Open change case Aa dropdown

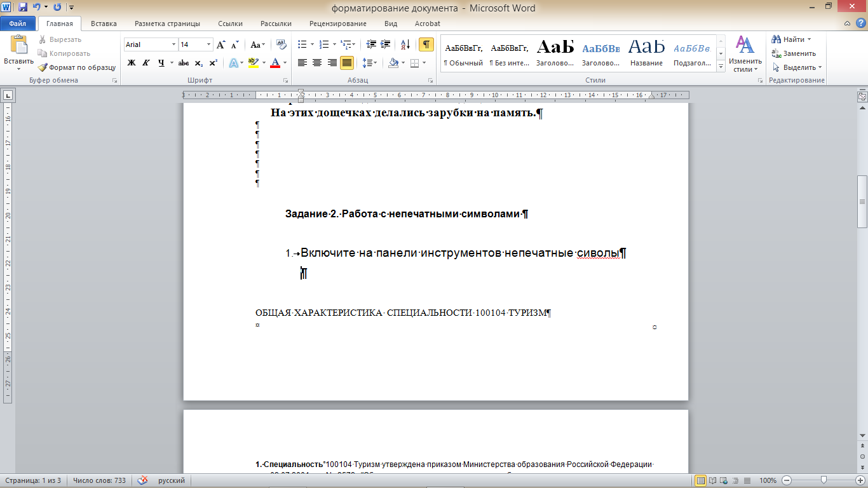tap(257, 44)
